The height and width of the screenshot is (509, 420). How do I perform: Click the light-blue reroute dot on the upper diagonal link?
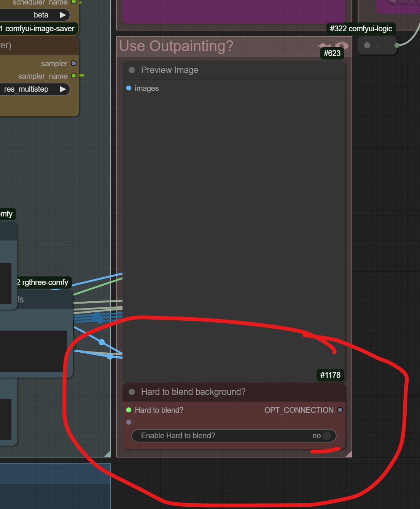tap(102, 342)
